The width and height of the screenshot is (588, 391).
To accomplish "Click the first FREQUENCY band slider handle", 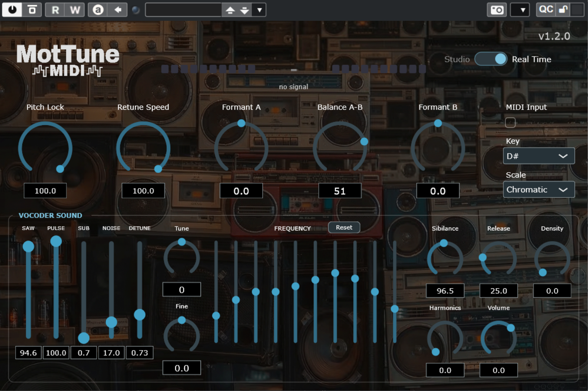I will point(216,315).
